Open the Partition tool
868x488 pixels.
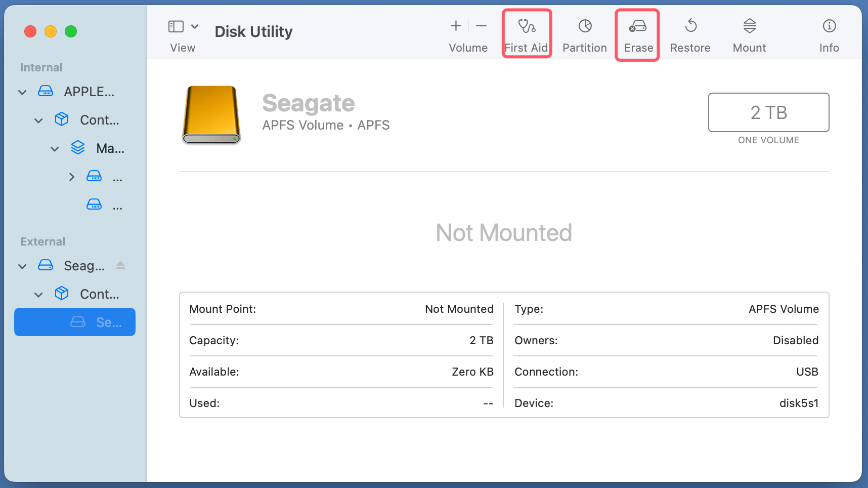pos(584,32)
